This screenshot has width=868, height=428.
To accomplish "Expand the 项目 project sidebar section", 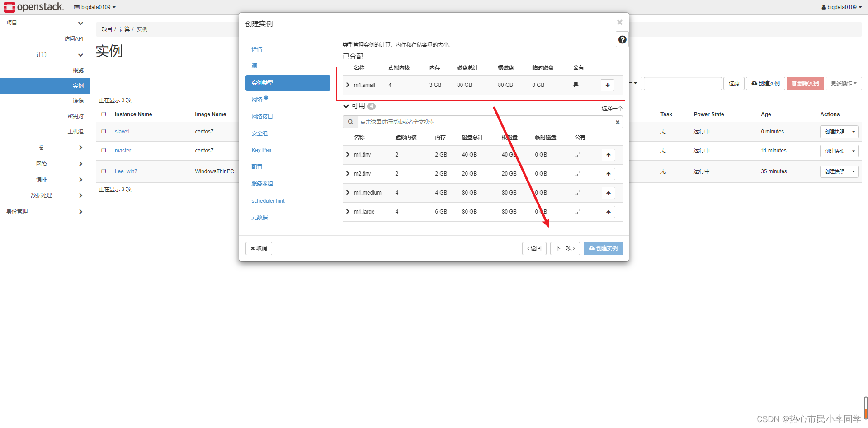I will coord(45,23).
